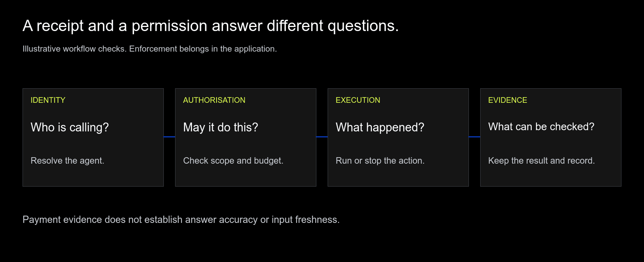644x262 pixels.
Task: Click the blue connector between Execution and Evidence
Action: point(475,137)
